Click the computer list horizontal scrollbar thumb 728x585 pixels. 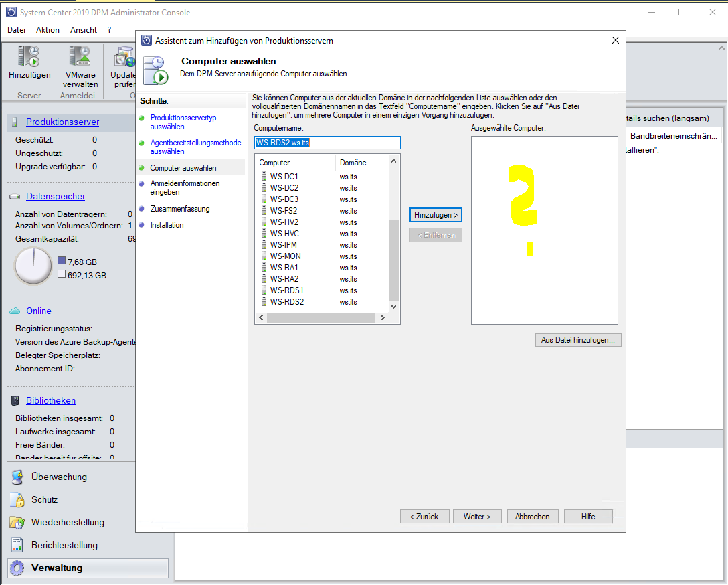[321, 317]
